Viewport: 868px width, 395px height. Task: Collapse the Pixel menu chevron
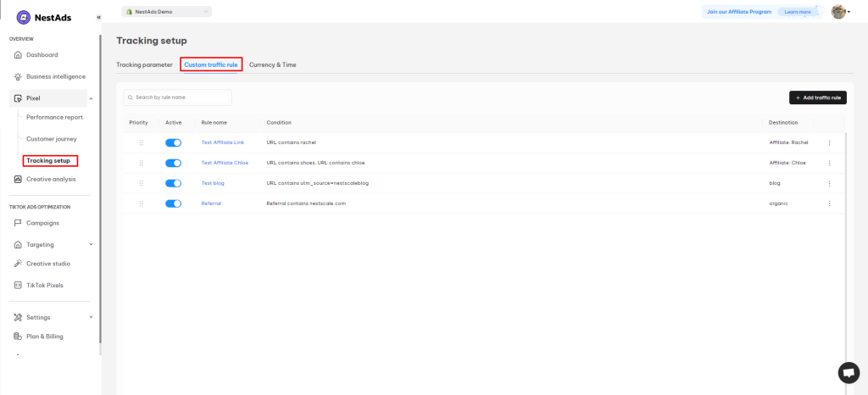91,98
